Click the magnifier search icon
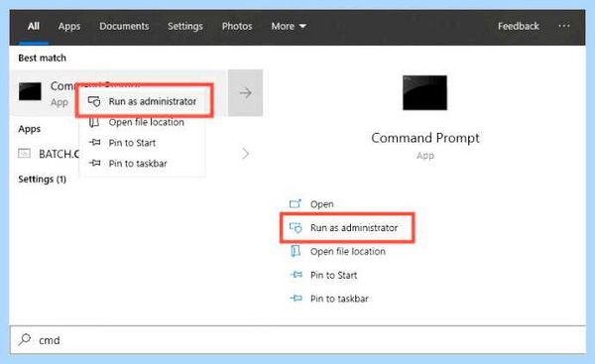595x364 pixels. click(25, 339)
